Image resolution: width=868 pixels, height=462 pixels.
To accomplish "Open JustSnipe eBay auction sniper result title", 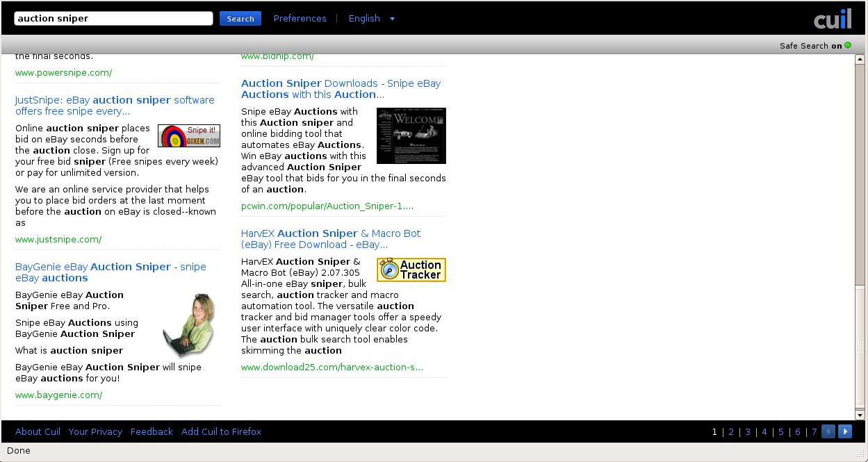I will pyautogui.click(x=115, y=106).
